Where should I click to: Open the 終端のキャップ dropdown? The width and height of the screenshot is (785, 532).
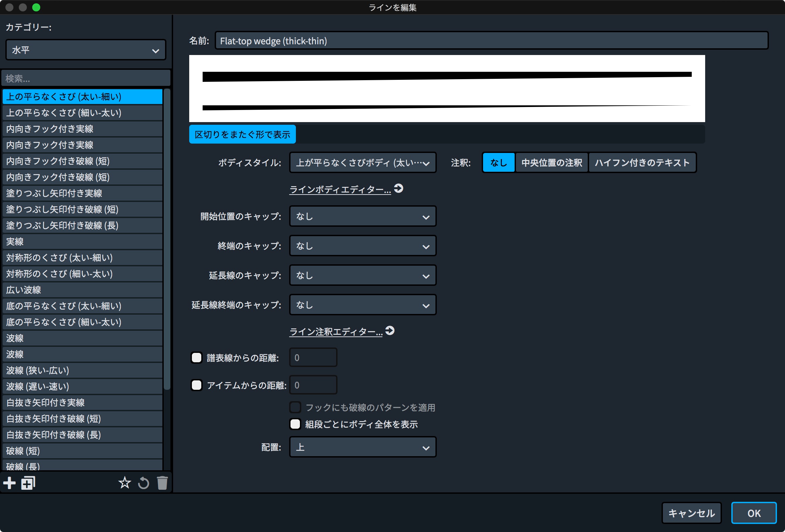(363, 246)
